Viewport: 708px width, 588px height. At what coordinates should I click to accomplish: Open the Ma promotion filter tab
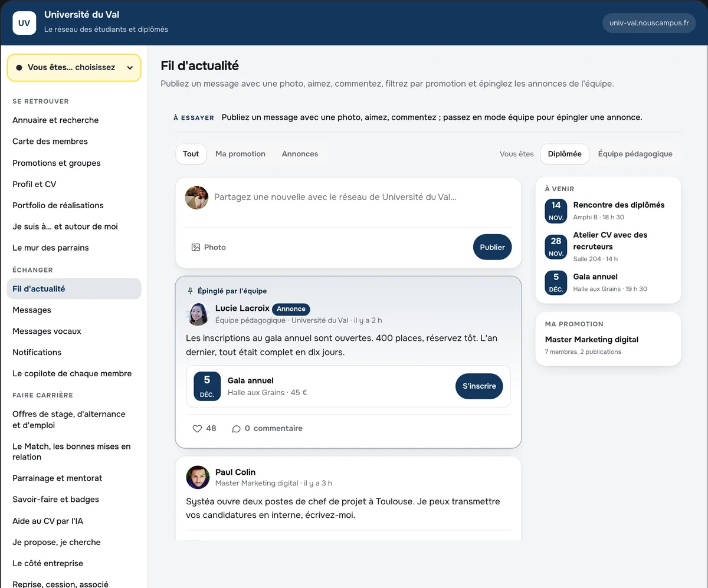point(240,154)
